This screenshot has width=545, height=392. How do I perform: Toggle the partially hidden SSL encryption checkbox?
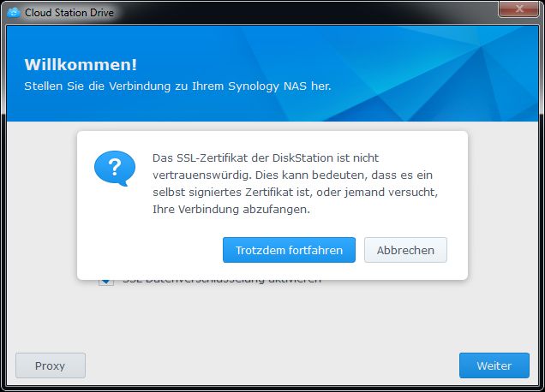pos(106,282)
